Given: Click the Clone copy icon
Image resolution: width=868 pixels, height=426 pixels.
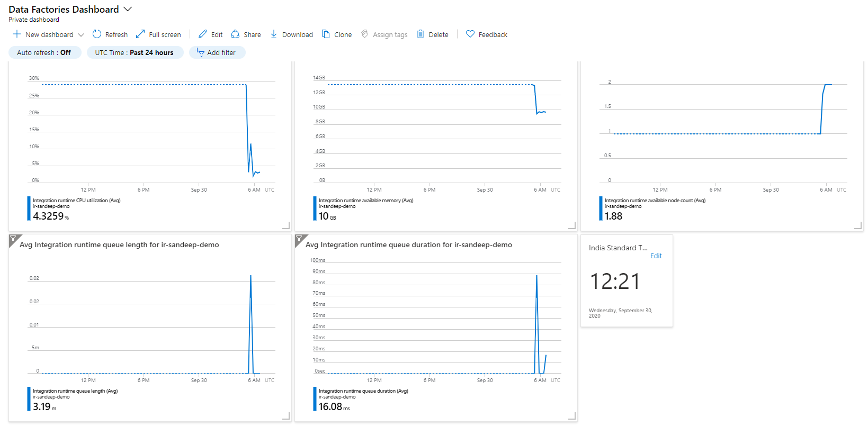Looking at the screenshot, I should [326, 34].
